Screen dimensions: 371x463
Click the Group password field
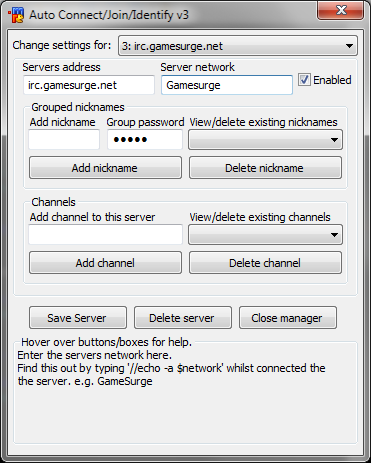[x=145, y=139]
